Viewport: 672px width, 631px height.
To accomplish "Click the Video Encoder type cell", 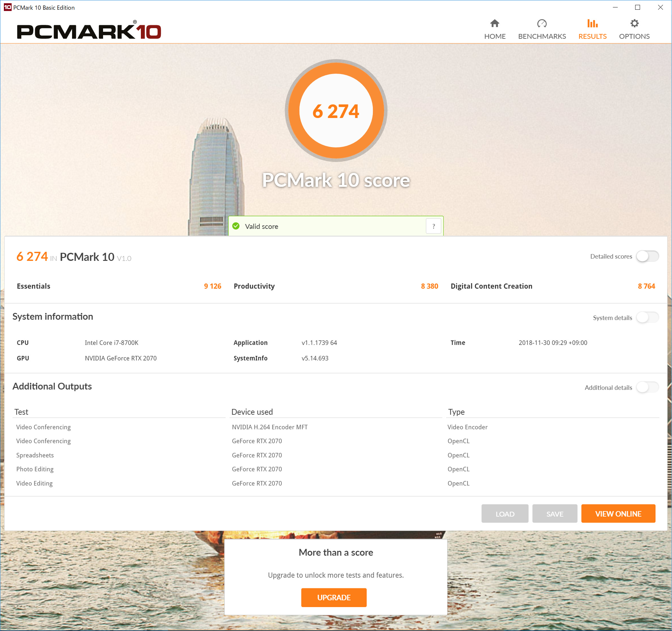I will click(x=467, y=427).
